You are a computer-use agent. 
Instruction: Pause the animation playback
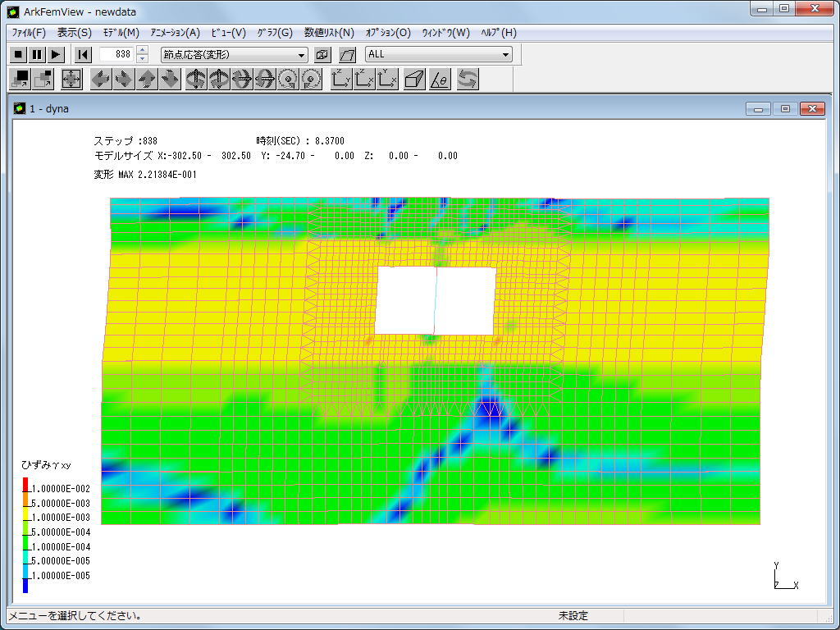tap(37, 55)
